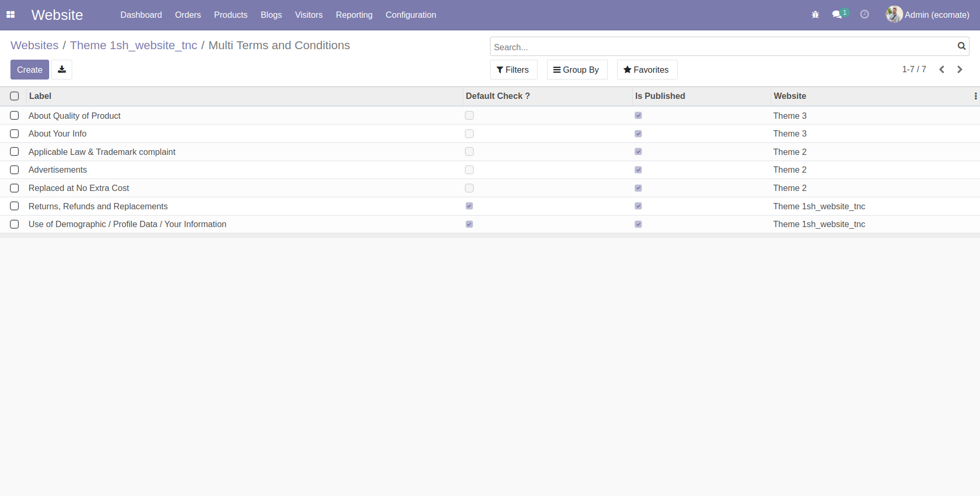This screenshot has width=980, height=496.
Task: Open the Blogs menu
Action: point(271,15)
